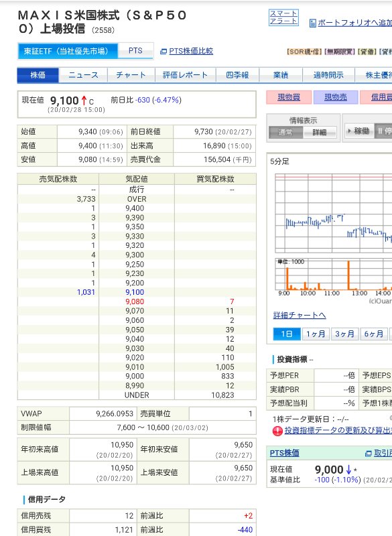Click the 9,400 ask price row
The image size is (392, 536).
point(137,208)
